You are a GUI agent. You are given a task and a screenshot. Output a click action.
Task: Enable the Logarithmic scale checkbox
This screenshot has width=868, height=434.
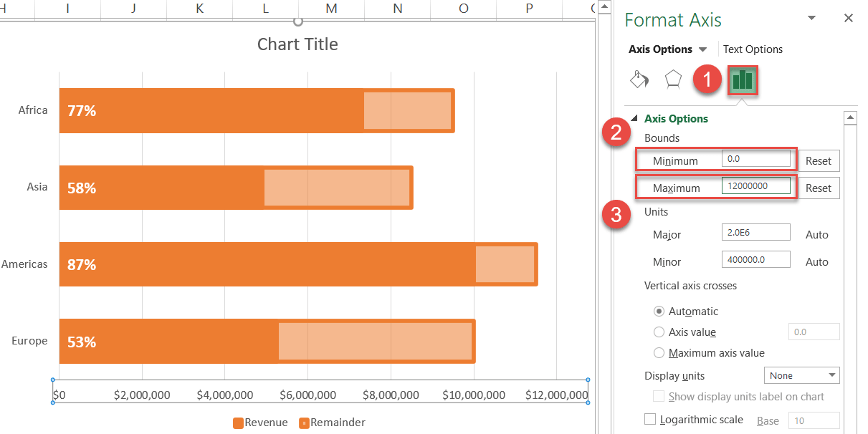tap(650, 420)
